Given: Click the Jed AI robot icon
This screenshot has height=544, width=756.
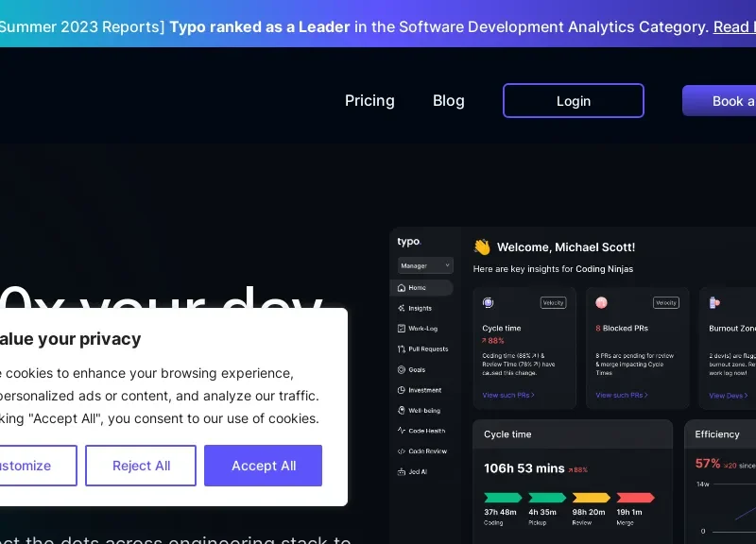Looking at the screenshot, I should click(402, 471).
